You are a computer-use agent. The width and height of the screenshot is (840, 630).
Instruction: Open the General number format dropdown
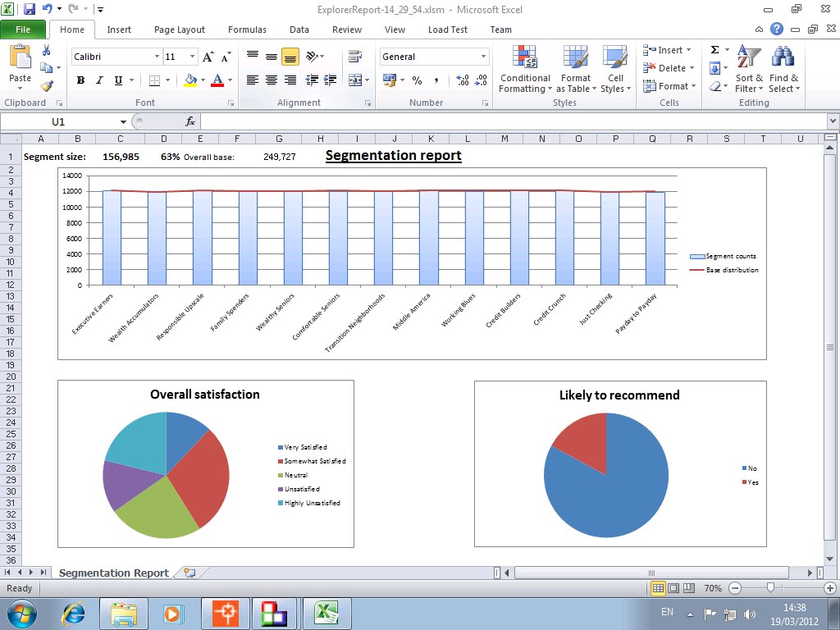483,57
